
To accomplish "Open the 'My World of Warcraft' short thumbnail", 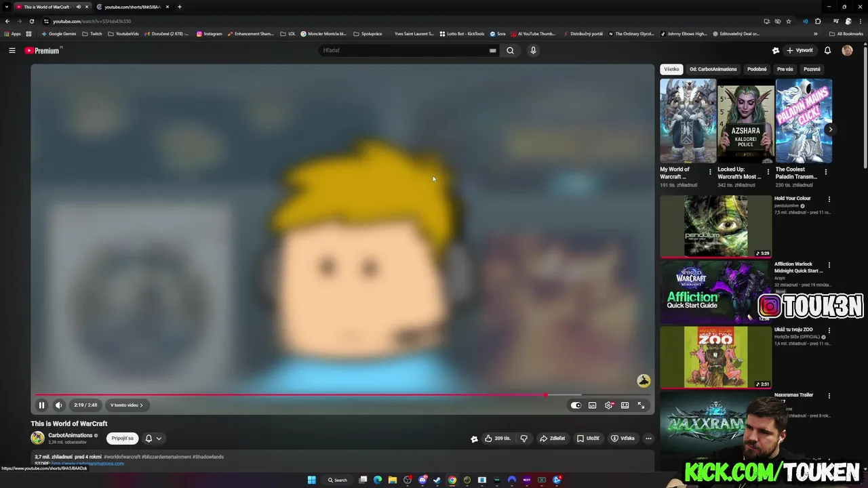I will pos(688,121).
